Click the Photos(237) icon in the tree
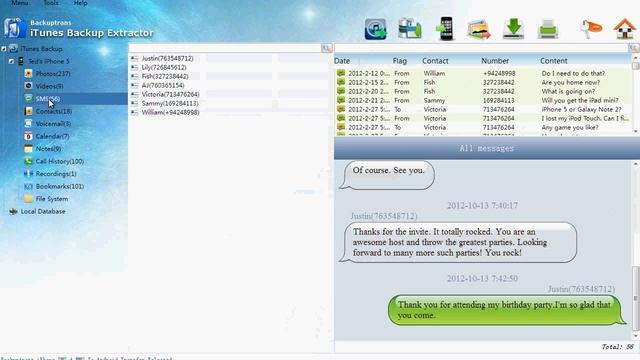Screen dimensions: 640x360 pos(28,73)
